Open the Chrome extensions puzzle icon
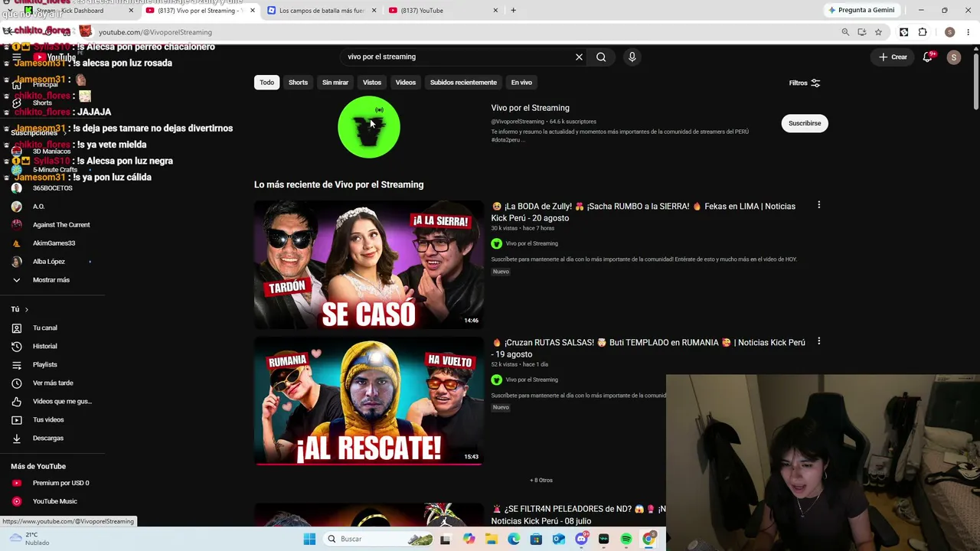980x551 pixels. pyautogui.click(x=923, y=32)
